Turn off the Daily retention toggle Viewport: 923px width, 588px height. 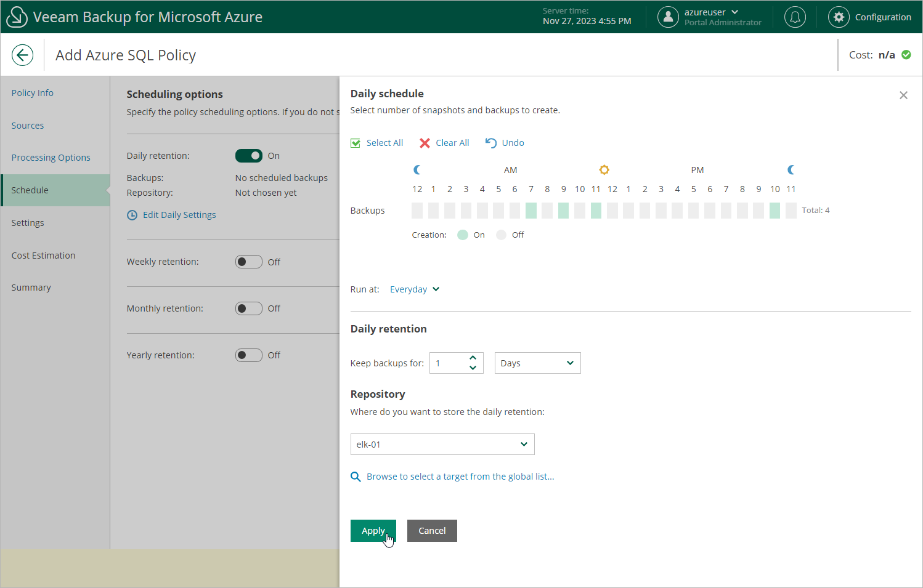point(249,156)
